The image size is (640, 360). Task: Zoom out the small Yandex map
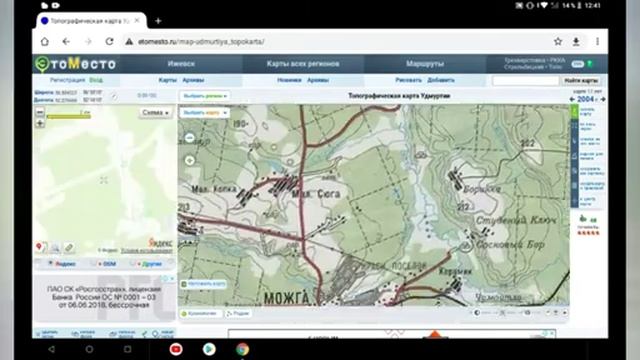[40, 112]
